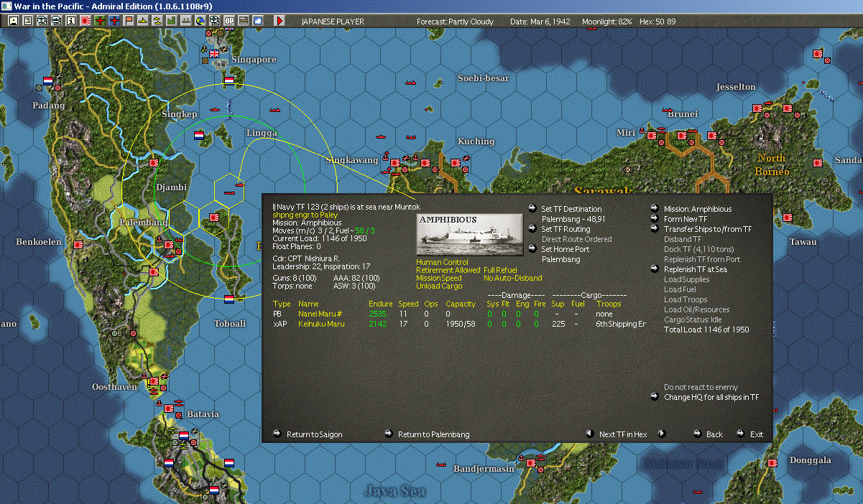This screenshot has width=863, height=504.
Task: Click the save game disk icon in toolbar
Action: [x=13, y=21]
